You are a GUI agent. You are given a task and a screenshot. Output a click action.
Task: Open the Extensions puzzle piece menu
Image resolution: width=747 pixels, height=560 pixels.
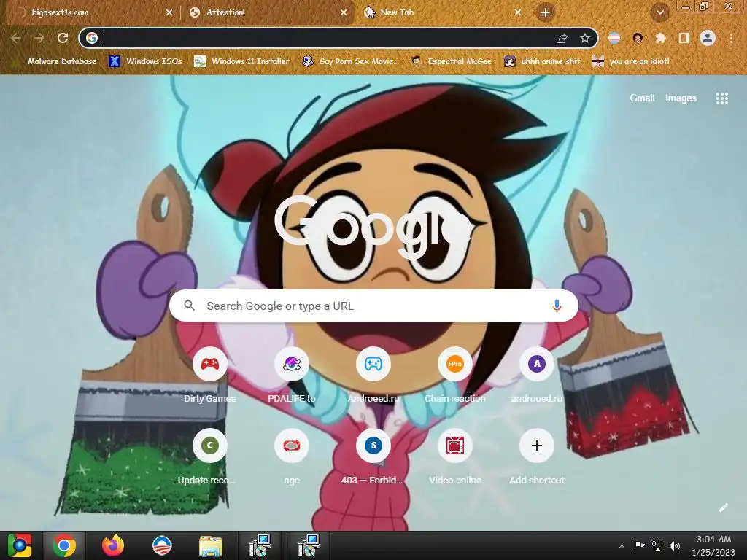click(x=660, y=38)
